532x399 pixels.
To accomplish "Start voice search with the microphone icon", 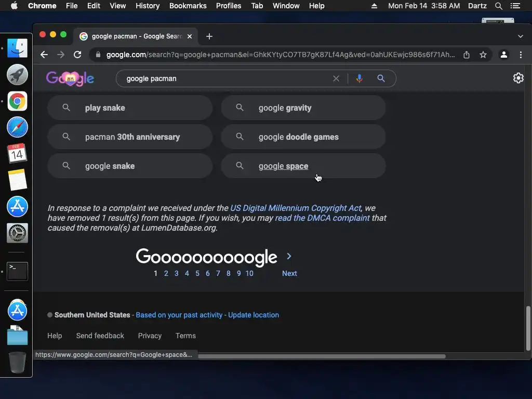I will (x=360, y=79).
